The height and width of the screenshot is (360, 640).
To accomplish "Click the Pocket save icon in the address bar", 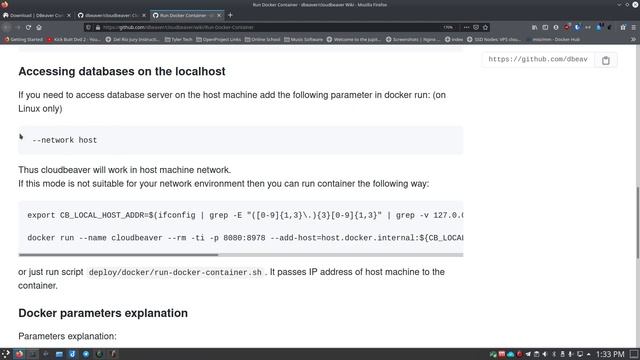I will click(476, 27).
